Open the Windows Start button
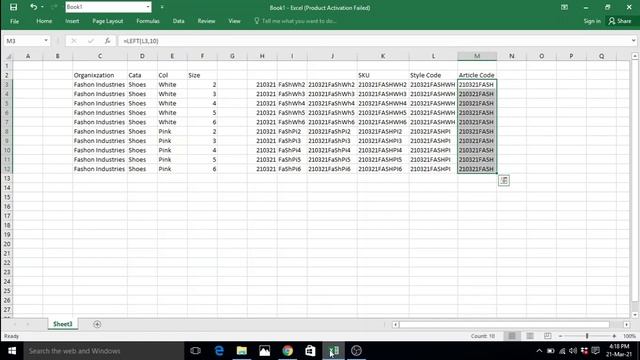This screenshot has width=640, height=360. [x=12, y=351]
